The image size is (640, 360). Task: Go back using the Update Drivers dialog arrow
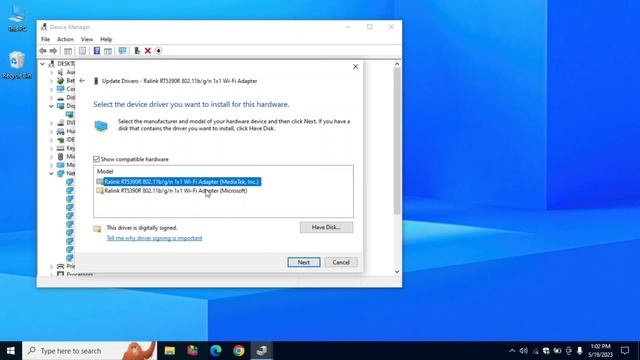[82, 81]
